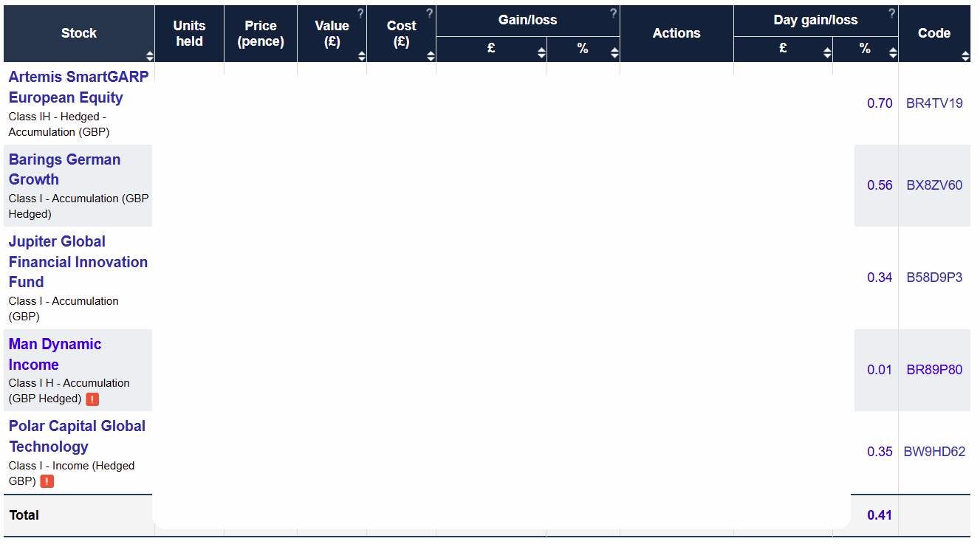
Task: Open the Man Dynamic Income fund link
Action: [55, 354]
